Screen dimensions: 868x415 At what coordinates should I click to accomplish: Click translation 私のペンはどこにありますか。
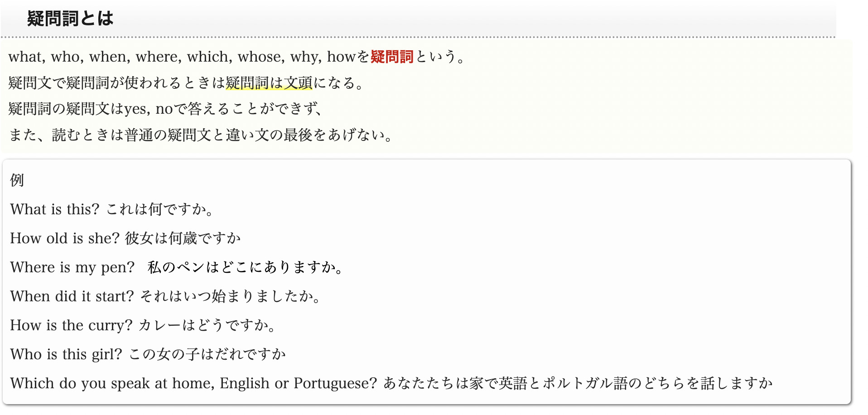tap(245, 267)
